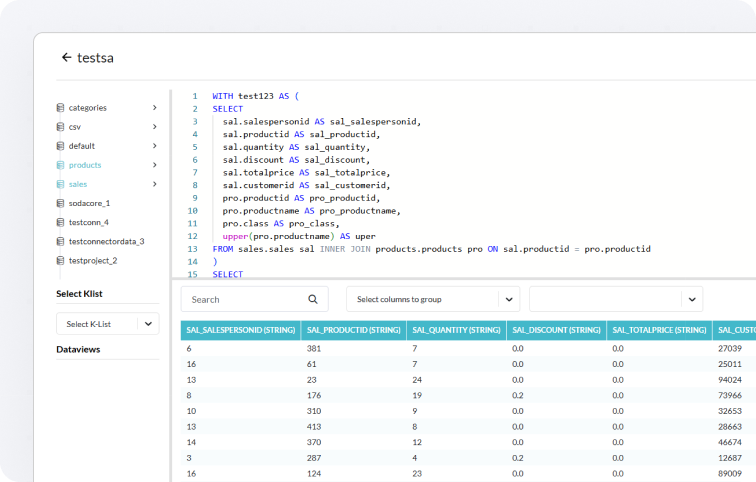The image size is (756, 482).
Task: Click the SAL_DISCOUNT (STRING) column header
Action: click(555, 330)
